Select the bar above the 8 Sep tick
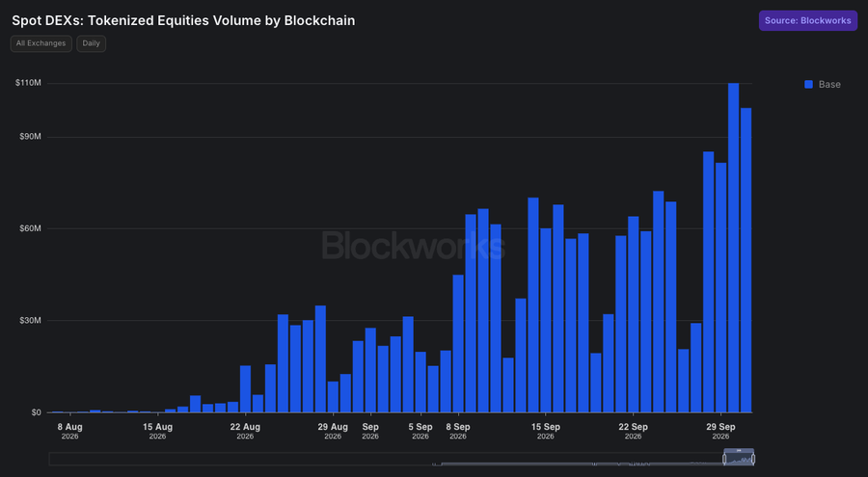The height and width of the screenshot is (477, 868). 458,344
